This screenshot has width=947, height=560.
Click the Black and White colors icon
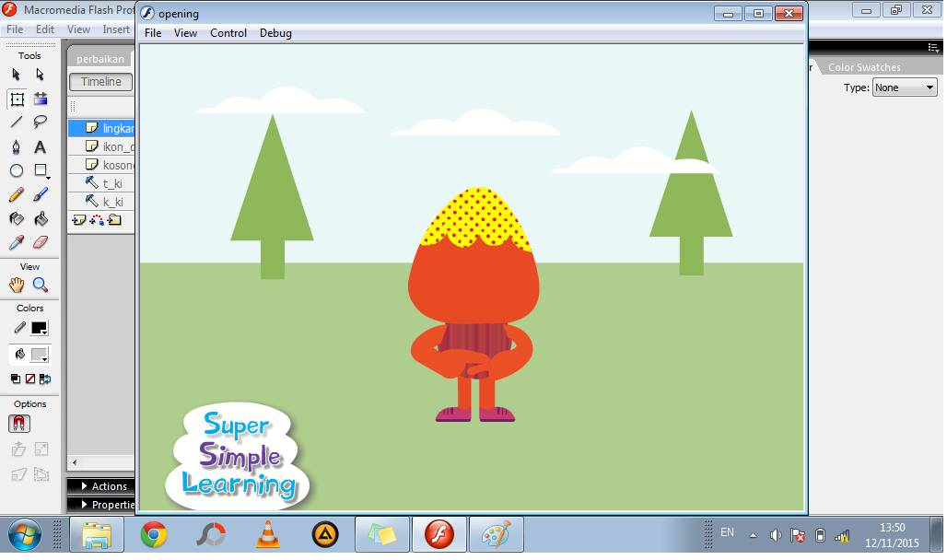click(16, 379)
